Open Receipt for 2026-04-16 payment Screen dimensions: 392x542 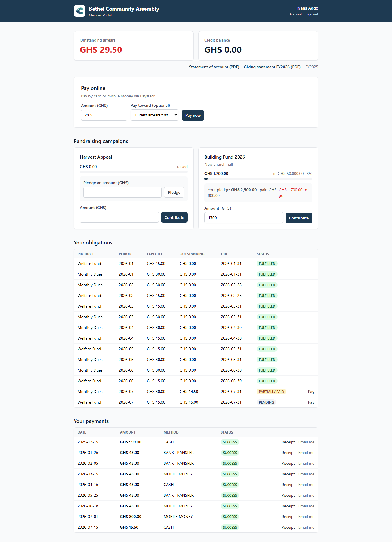pyautogui.click(x=288, y=485)
